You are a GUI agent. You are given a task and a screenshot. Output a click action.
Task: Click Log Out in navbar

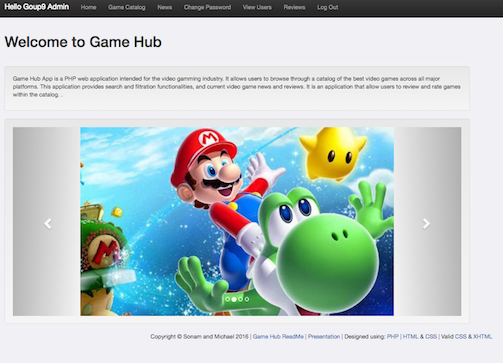click(328, 7)
